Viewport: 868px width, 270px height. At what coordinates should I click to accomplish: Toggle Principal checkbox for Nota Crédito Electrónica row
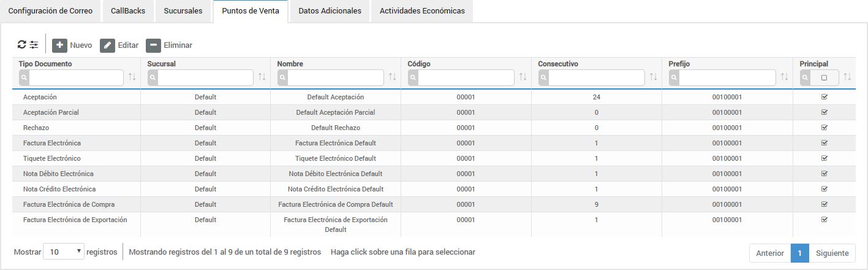tap(824, 189)
